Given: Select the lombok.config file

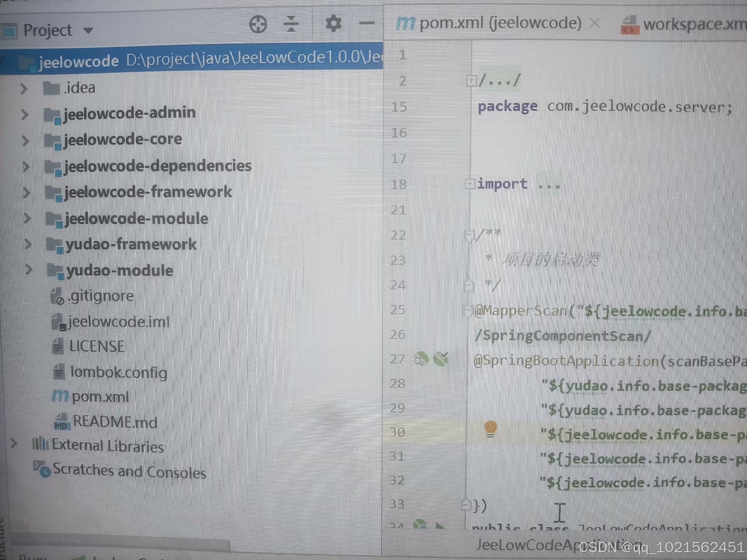Looking at the screenshot, I should [118, 372].
